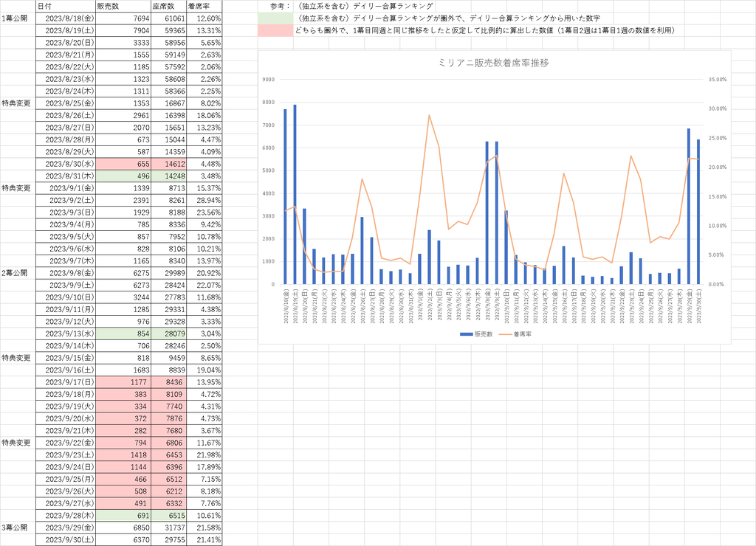Viewport: 756px width, 546px height.
Task: Select occupancy cell 22.07%
Action: 204,285
